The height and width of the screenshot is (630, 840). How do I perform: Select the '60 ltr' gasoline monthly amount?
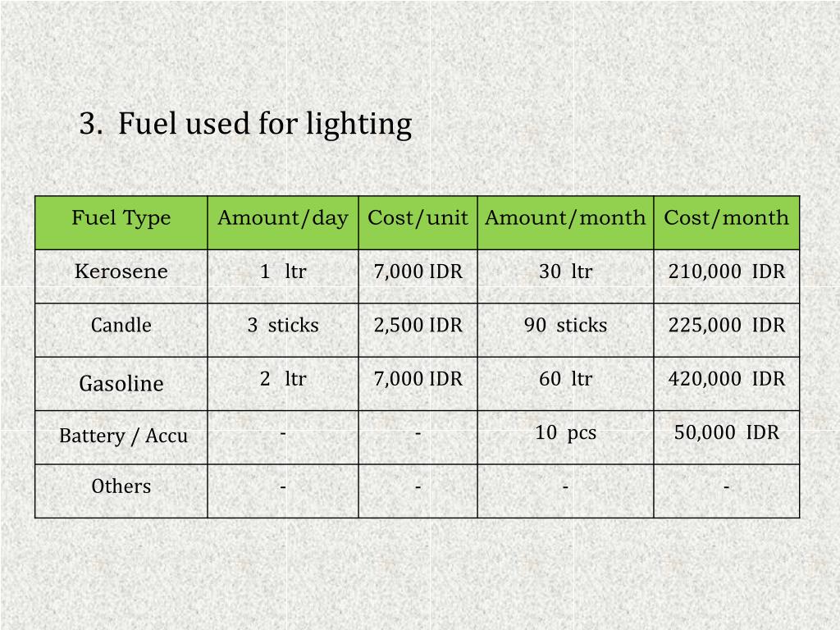(565, 384)
